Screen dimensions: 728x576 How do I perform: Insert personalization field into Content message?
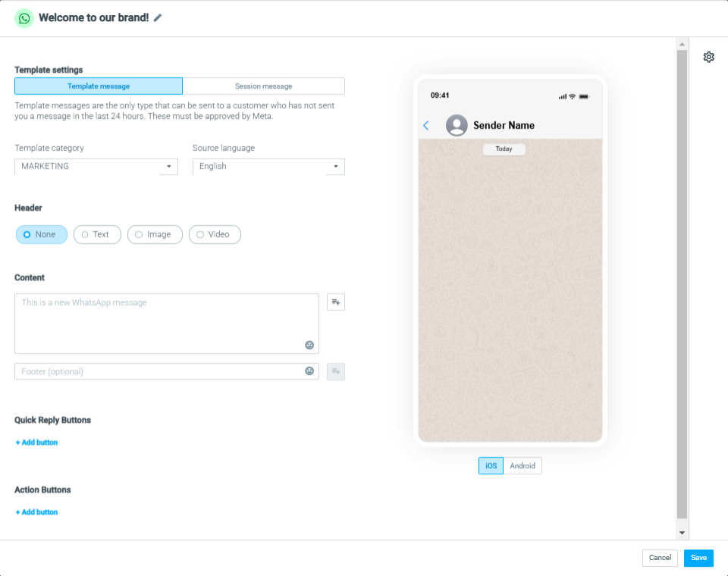336,302
